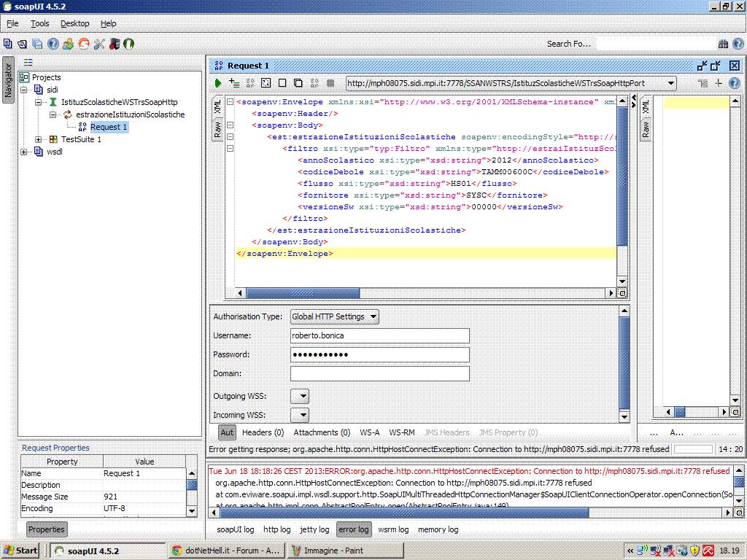The width and height of the screenshot is (747, 560).
Task: Open the memory log tab
Action: [438, 529]
